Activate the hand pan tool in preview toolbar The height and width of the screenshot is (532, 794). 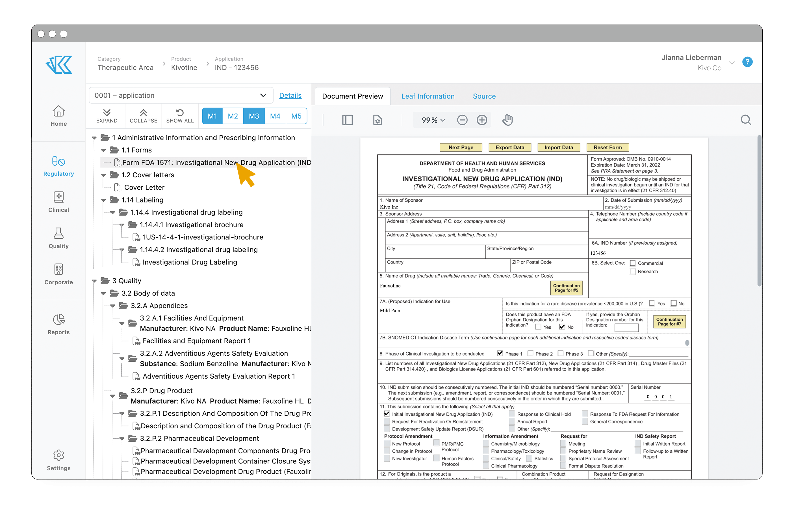click(x=507, y=120)
